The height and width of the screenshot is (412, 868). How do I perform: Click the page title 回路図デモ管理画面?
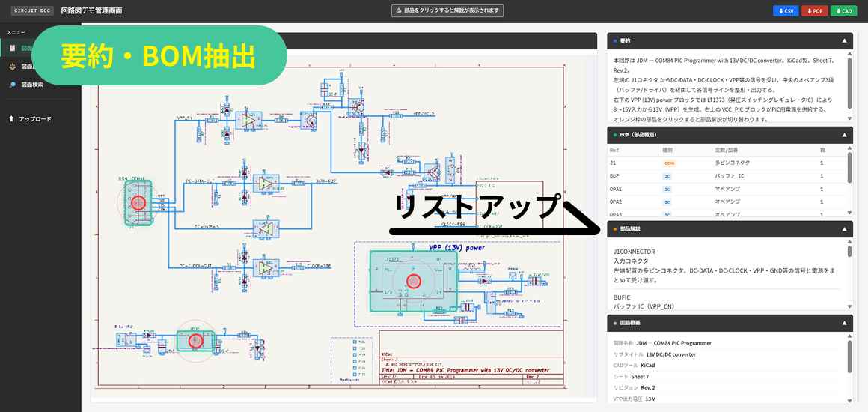(x=91, y=11)
